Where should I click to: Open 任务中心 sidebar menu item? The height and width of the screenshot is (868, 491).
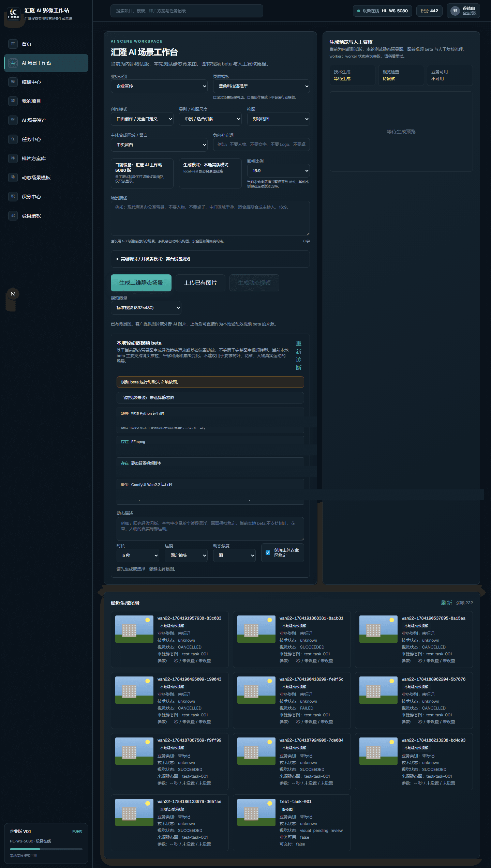pyautogui.click(x=46, y=139)
